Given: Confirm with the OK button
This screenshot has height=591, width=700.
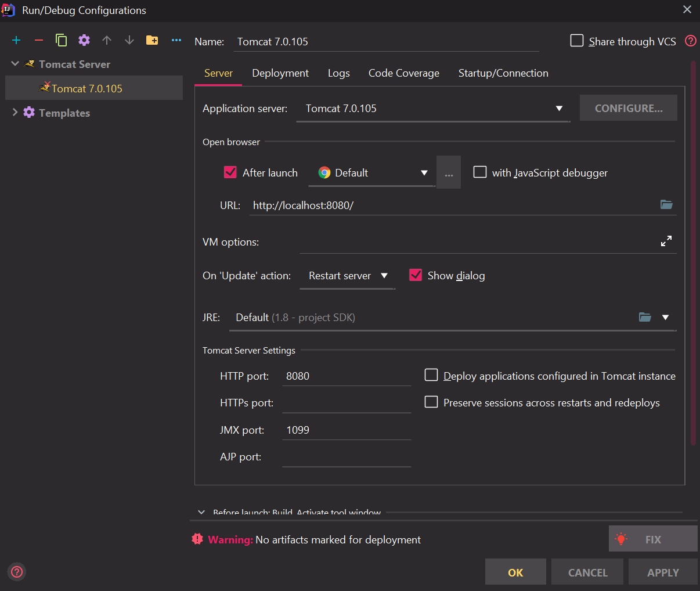Looking at the screenshot, I should 515,572.
